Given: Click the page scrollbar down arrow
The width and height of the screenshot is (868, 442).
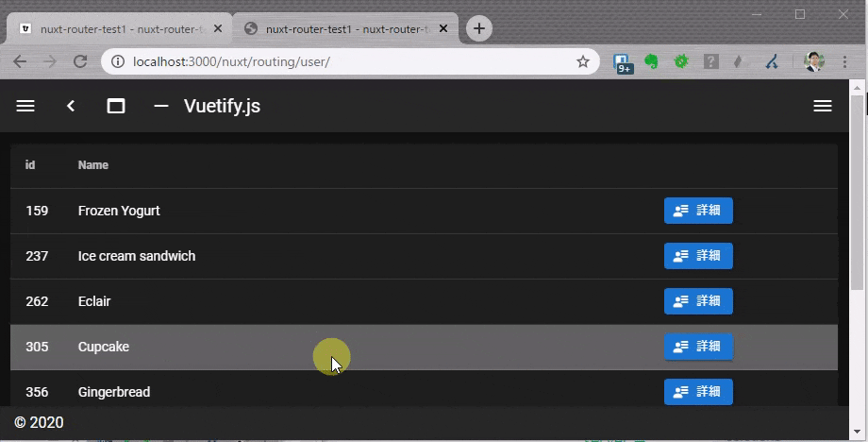Looking at the screenshot, I should 858,432.
